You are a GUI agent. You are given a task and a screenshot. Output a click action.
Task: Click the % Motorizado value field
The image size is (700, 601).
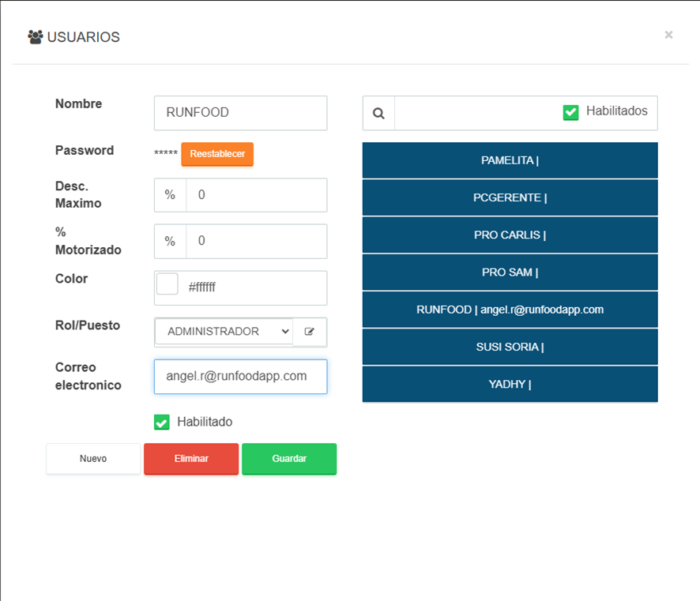pos(257,242)
